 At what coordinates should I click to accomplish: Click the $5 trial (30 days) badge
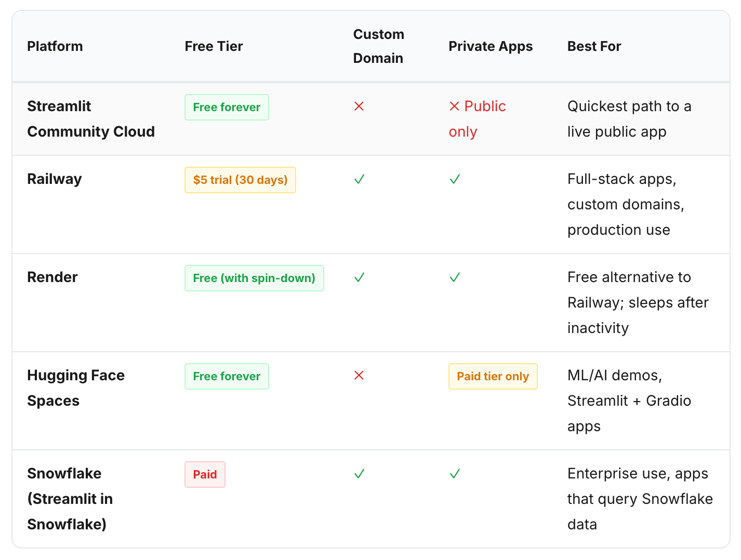point(240,180)
